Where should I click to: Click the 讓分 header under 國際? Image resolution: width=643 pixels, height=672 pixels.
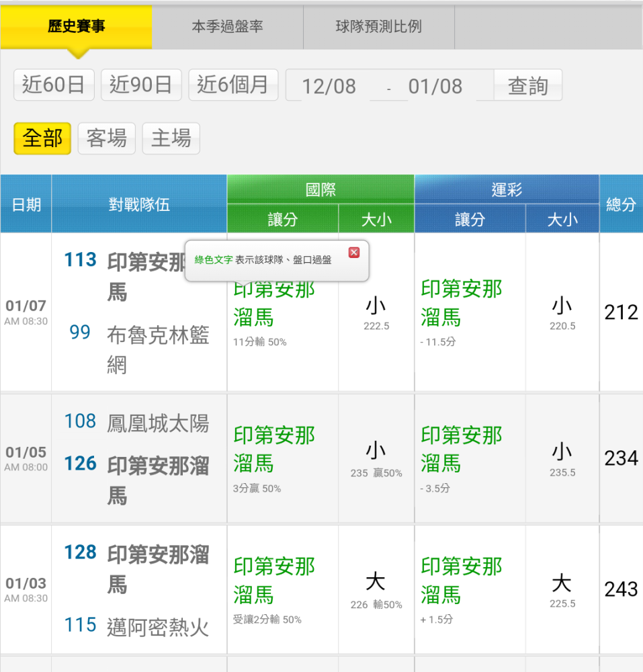pyautogui.click(x=283, y=219)
